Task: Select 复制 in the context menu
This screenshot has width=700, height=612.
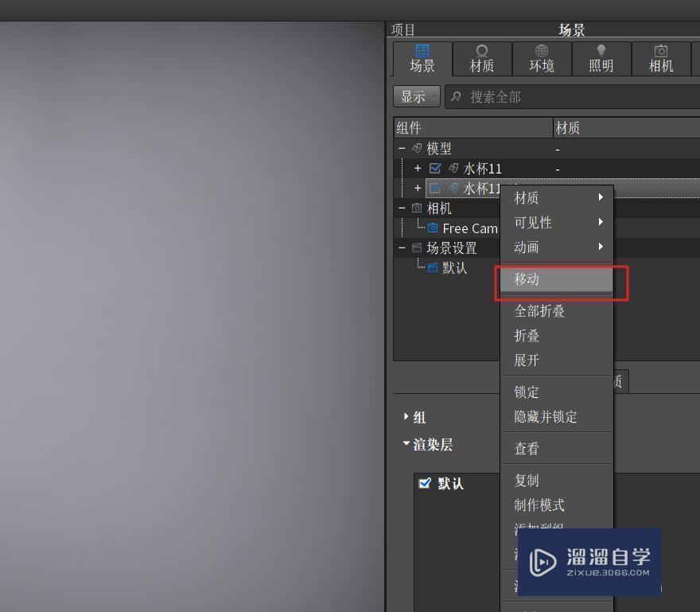Action: tap(527, 480)
